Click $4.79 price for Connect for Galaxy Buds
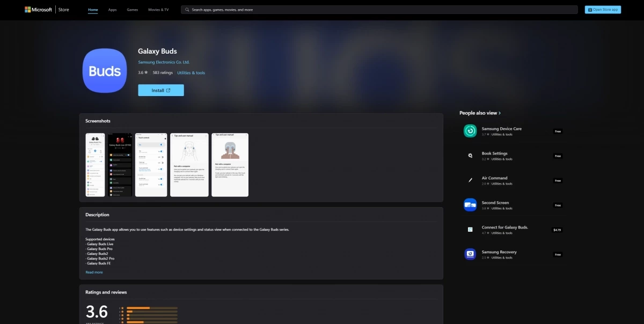 tap(557, 230)
